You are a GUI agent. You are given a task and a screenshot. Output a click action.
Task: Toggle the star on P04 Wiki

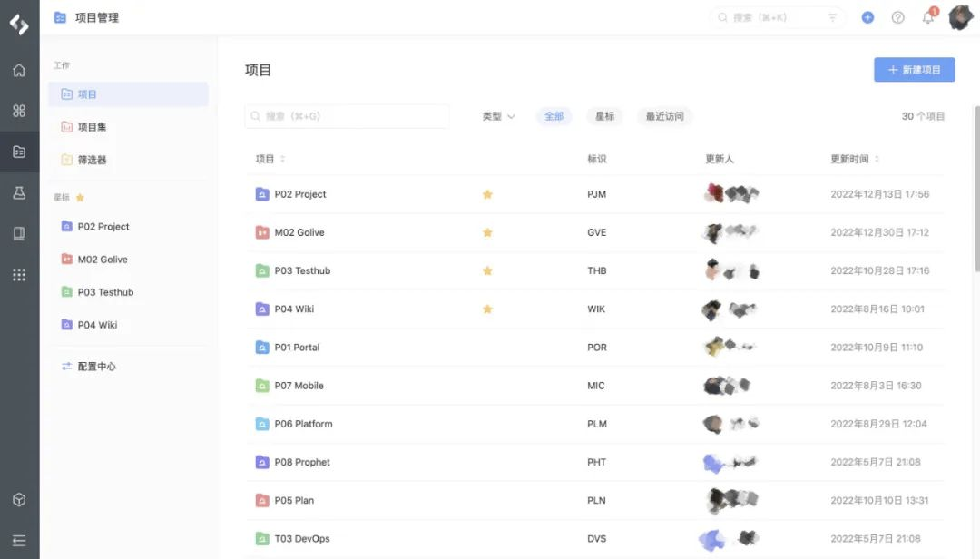487,309
